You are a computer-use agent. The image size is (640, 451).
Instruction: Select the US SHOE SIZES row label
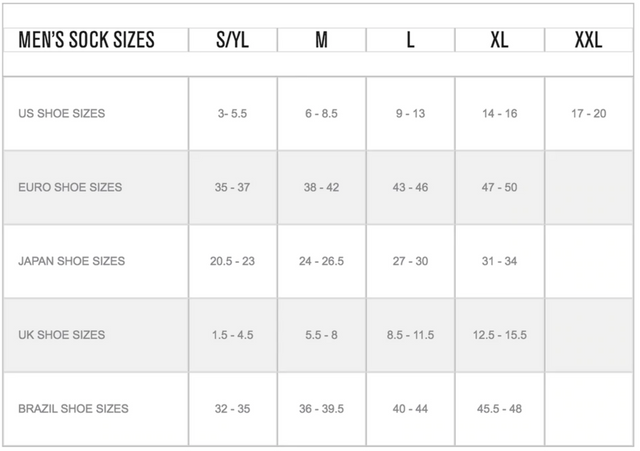61,114
